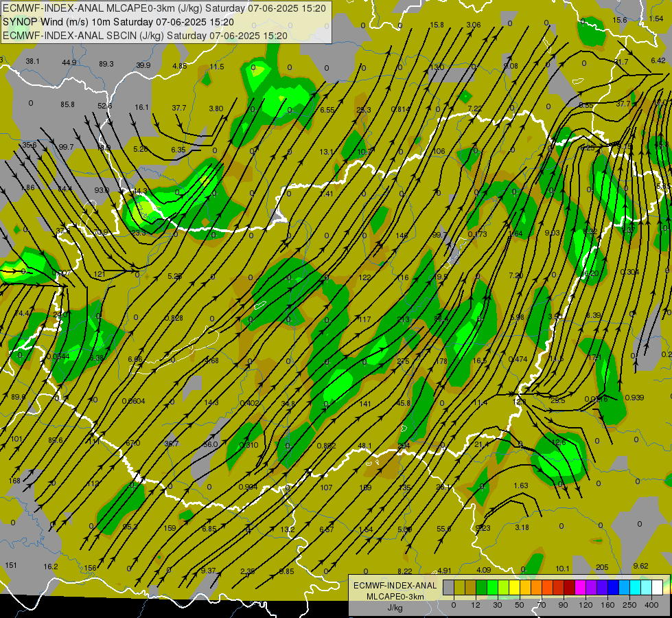The height and width of the screenshot is (618, 672).
Task: Click the map value 0.862
Action: 326,446
